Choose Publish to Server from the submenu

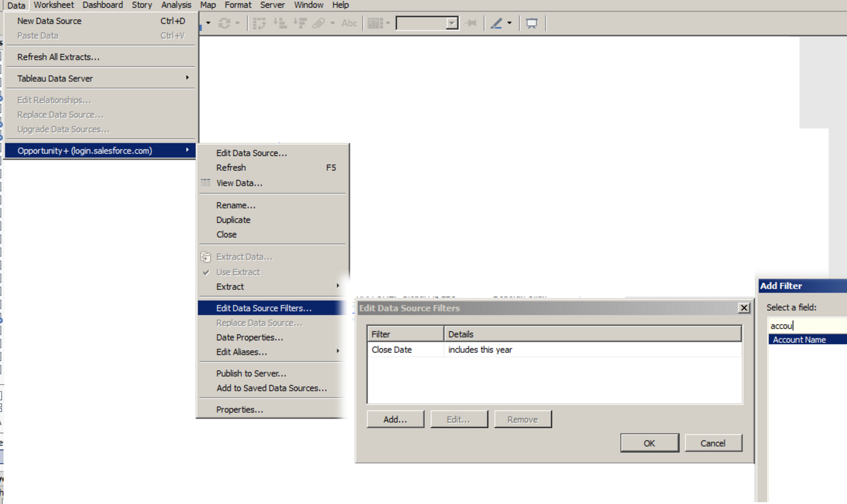click(251, 374)
